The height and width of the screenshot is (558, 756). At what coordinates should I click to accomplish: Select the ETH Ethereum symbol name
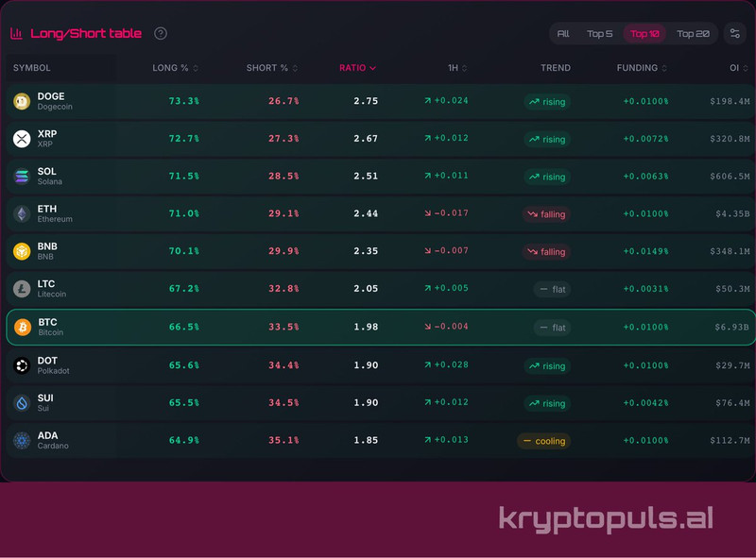point(55,213)
